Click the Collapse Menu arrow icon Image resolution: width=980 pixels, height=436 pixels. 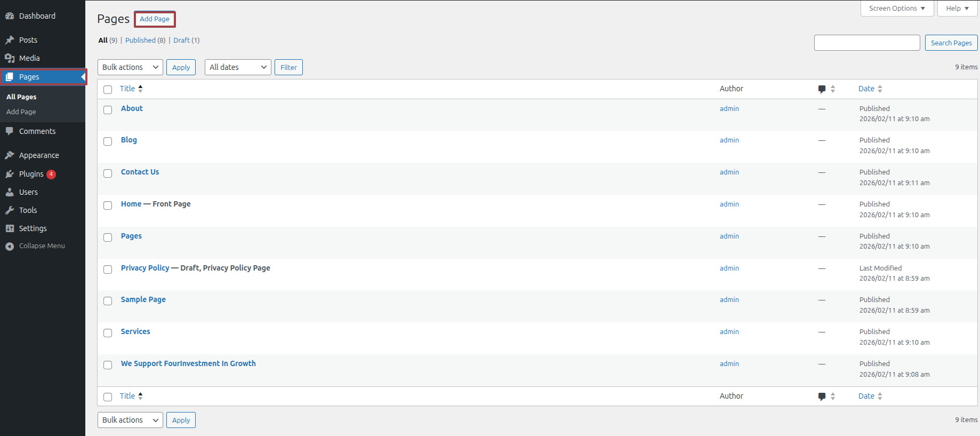click(x=10, y=246)
